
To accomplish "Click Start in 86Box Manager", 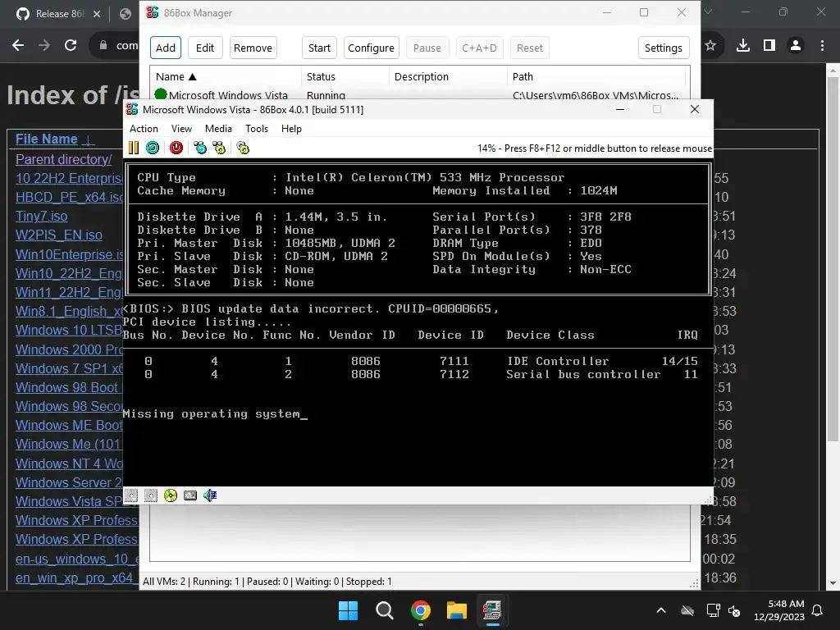I will pos(319,48).
